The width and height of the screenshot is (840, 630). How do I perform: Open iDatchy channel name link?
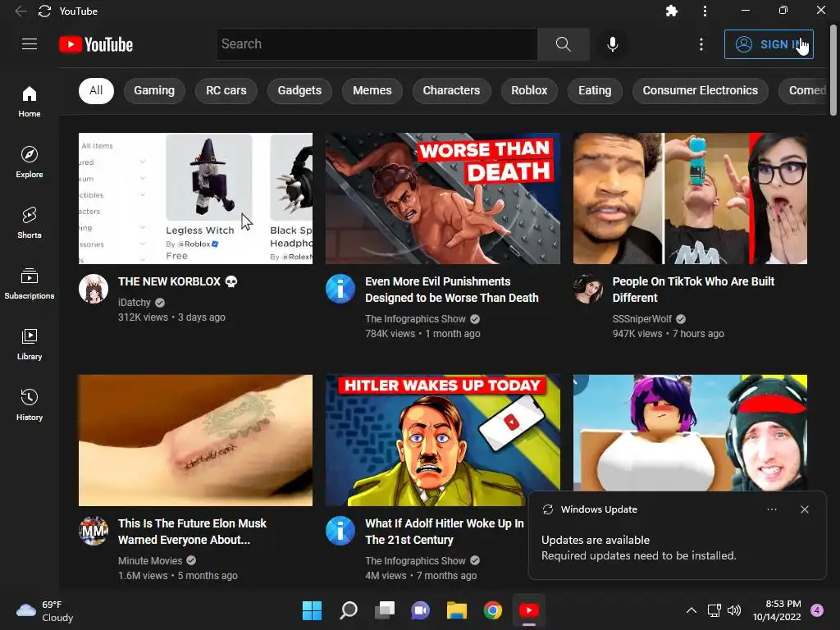pos(134,303)
